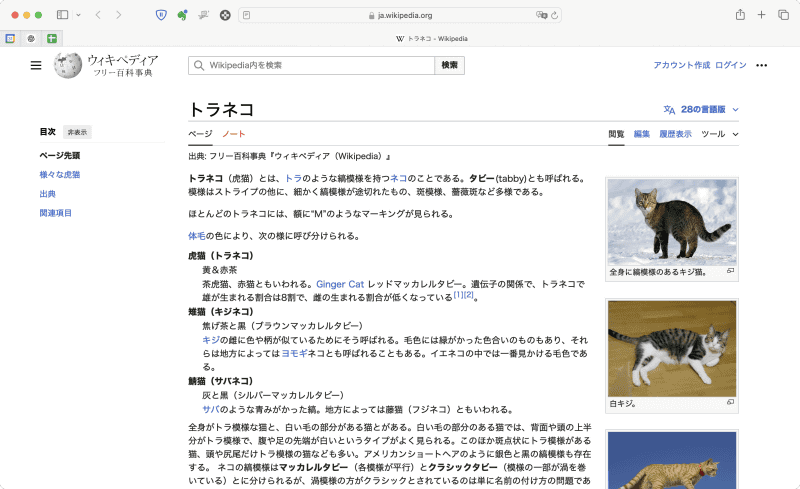Follow the ヨモギ link
800x489 pixels.
294,353
